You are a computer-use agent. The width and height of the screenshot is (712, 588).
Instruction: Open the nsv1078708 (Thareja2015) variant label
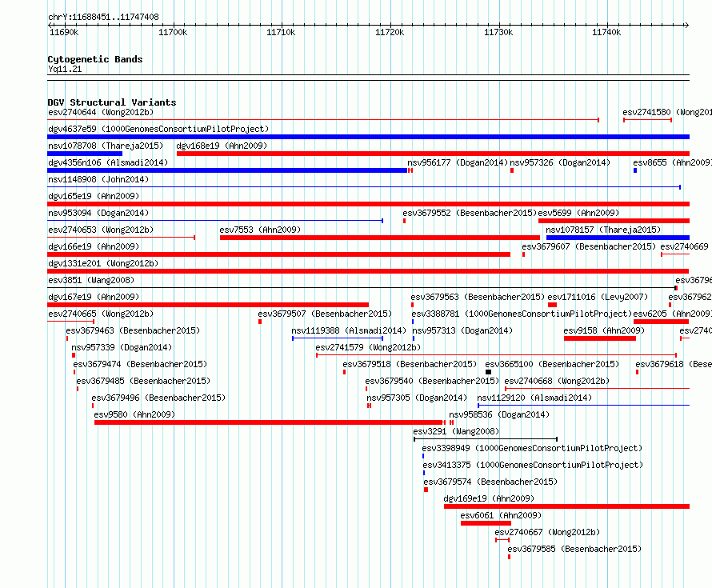point(106,146)
